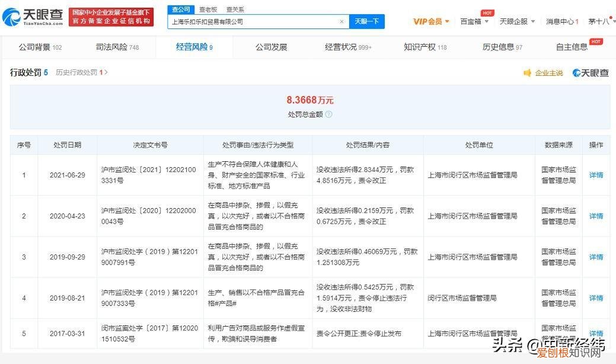
Task: Open 详情 for the 2021-06-29 penalty
Action: point(596,175)
